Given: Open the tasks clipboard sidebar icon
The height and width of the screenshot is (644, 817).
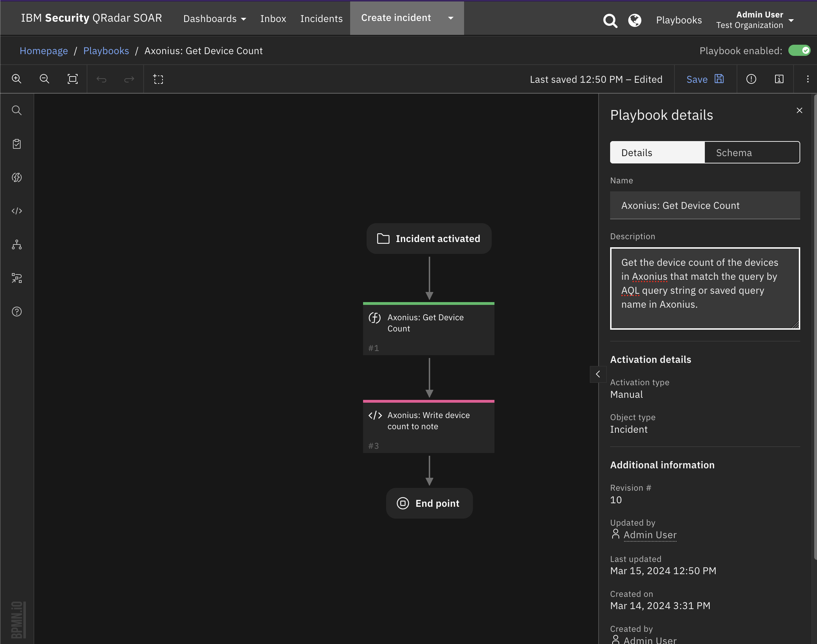Looking at the screenshot, I should coord(16,144).
